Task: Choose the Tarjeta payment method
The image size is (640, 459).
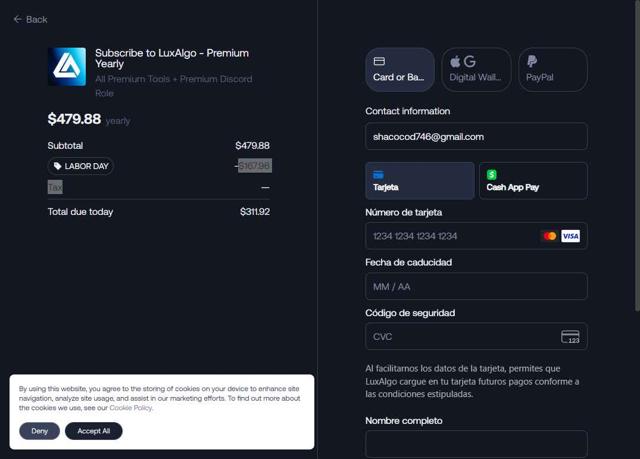Action: (x=420, y=181)
